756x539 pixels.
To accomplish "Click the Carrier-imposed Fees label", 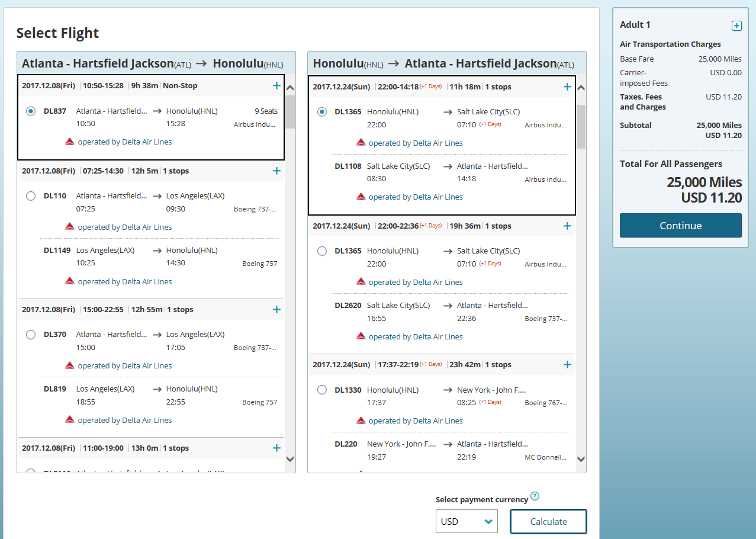I will [x=644, y=78].
